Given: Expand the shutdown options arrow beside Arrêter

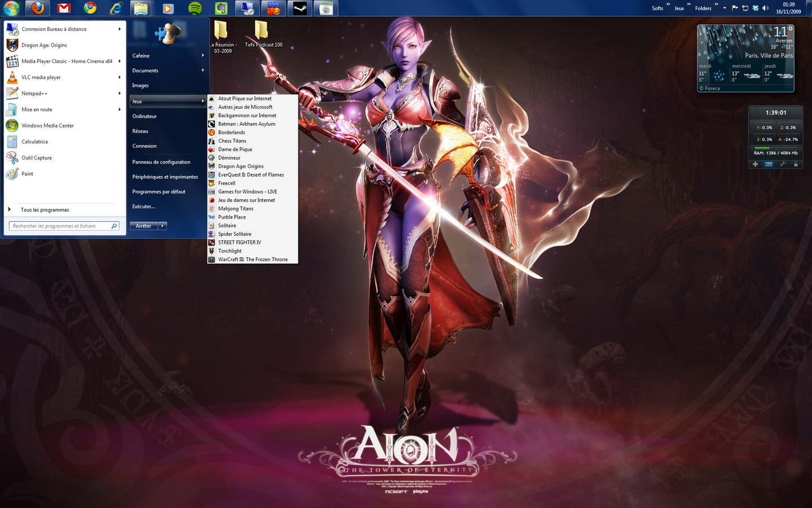Looking at the screenshot, I should [162, 226].
